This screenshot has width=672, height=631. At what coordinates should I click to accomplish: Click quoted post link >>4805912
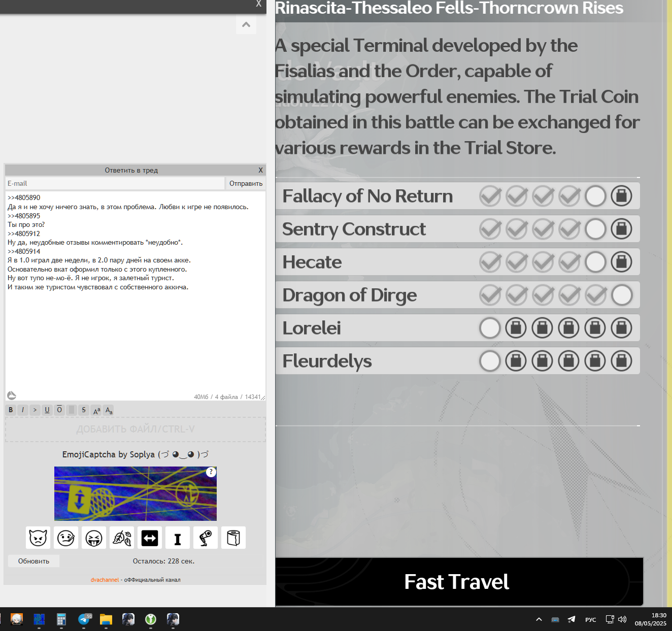24,234
